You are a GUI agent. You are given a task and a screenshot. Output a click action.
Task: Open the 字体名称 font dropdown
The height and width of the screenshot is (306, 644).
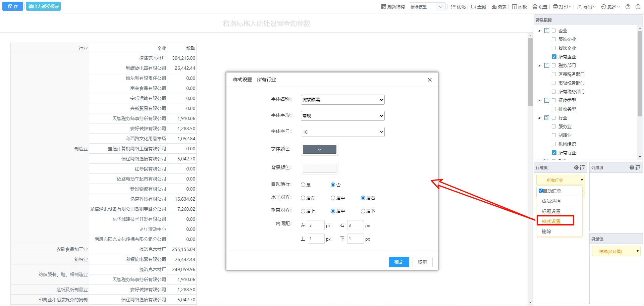point(342,100)
